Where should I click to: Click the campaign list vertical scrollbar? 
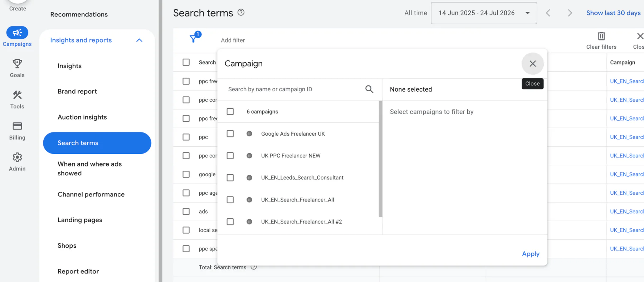click(380, 159)
